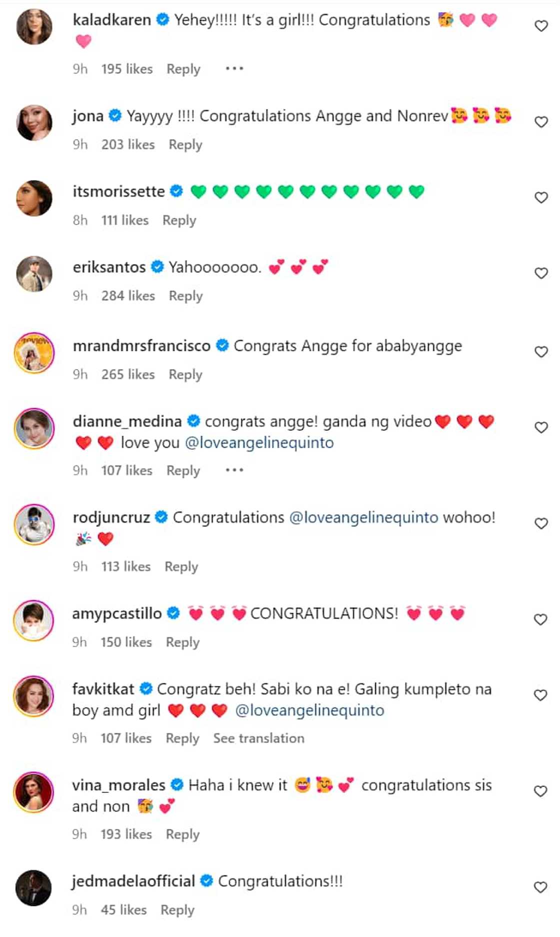Open itsmorissette's profile via username
The image size is (560, 937).
[x=118, y=192]
